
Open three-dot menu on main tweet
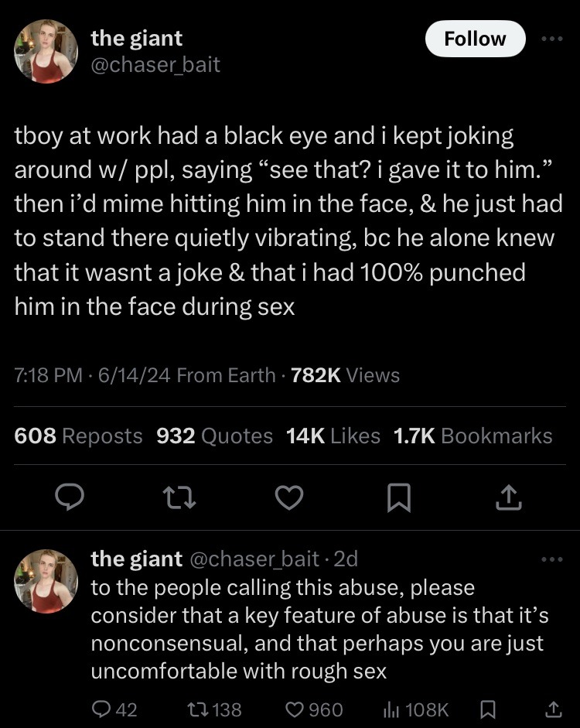[553, 39]
